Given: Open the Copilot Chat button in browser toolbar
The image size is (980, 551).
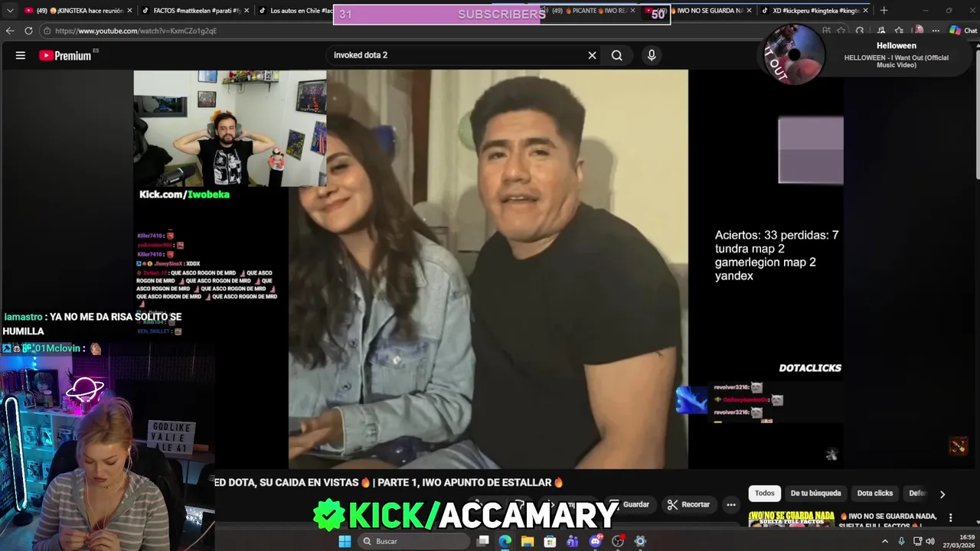Looking at the screenshot, I should point(963,31).
